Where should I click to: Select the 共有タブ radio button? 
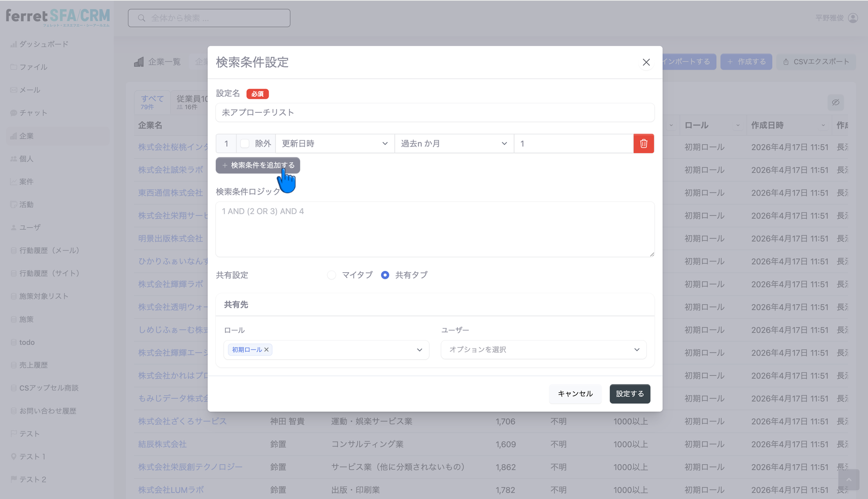pyautogui.click(x=385, y=275)
